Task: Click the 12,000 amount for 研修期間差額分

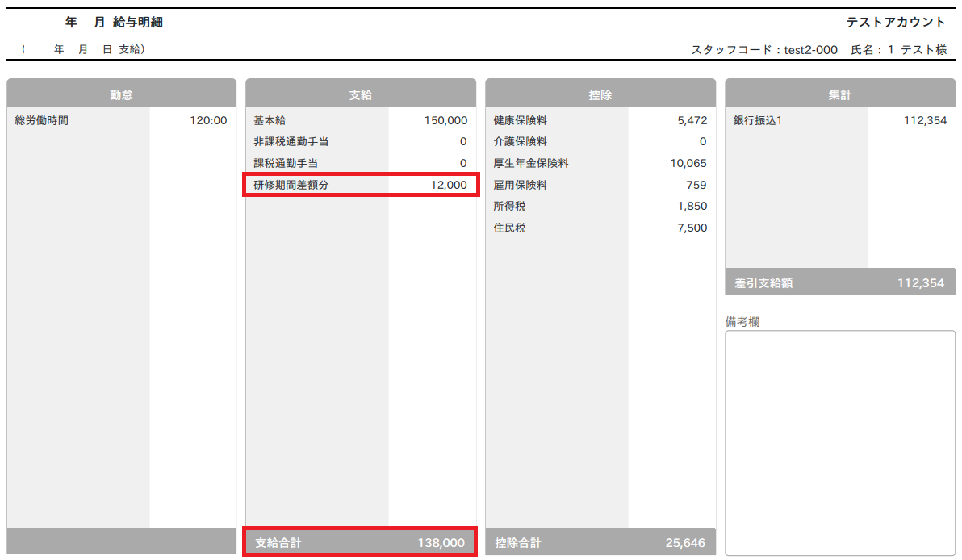Action: (448, 185)
